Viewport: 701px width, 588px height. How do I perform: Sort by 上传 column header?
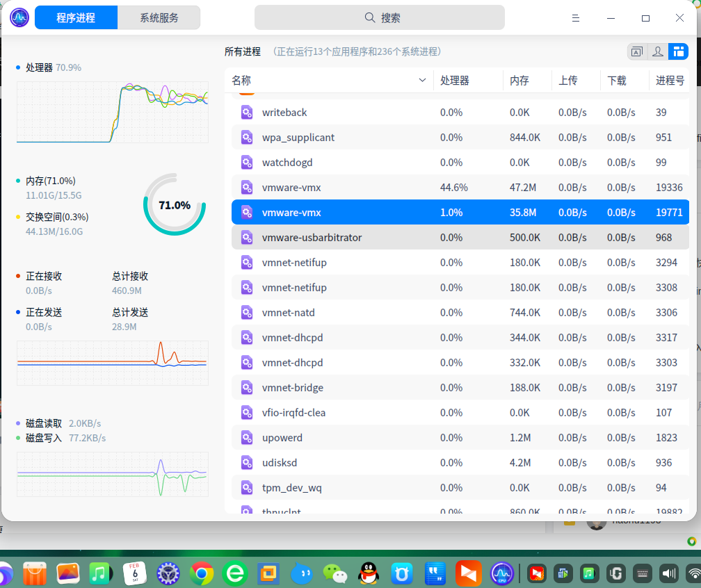[x=576, y=81]
